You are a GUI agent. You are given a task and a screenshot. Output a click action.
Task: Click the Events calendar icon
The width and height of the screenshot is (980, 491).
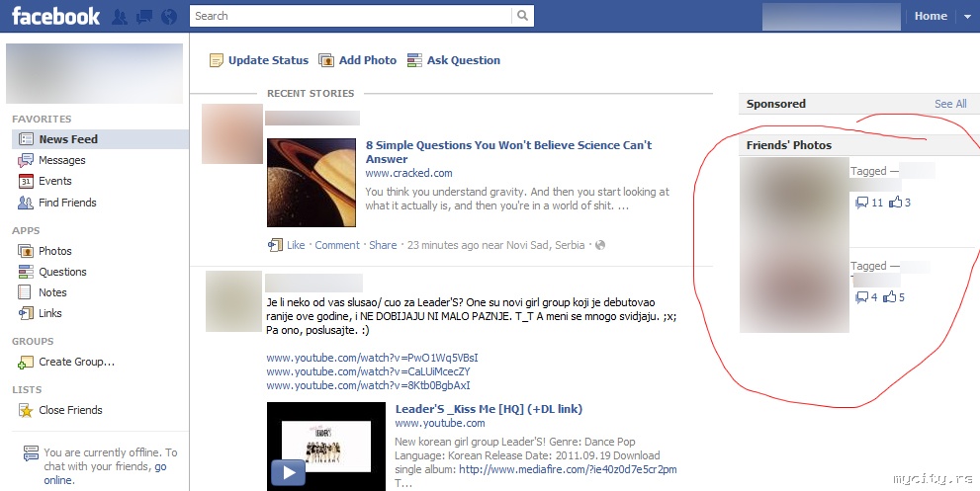coord(26,181)
